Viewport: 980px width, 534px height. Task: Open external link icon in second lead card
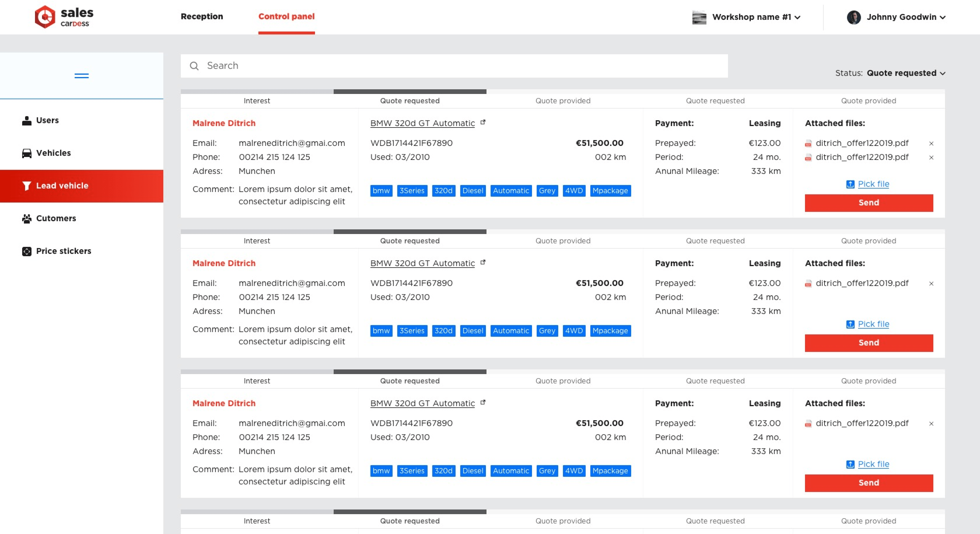(483, 262)
